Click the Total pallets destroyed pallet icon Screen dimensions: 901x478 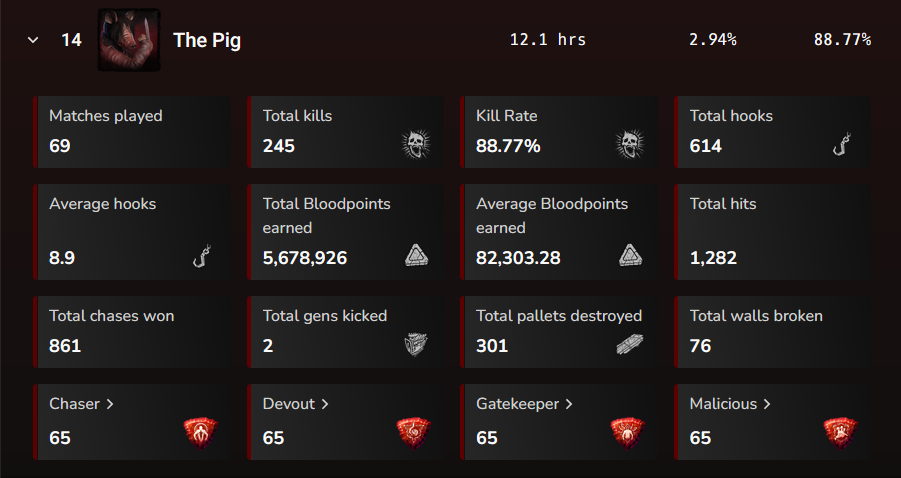(629, 345)
